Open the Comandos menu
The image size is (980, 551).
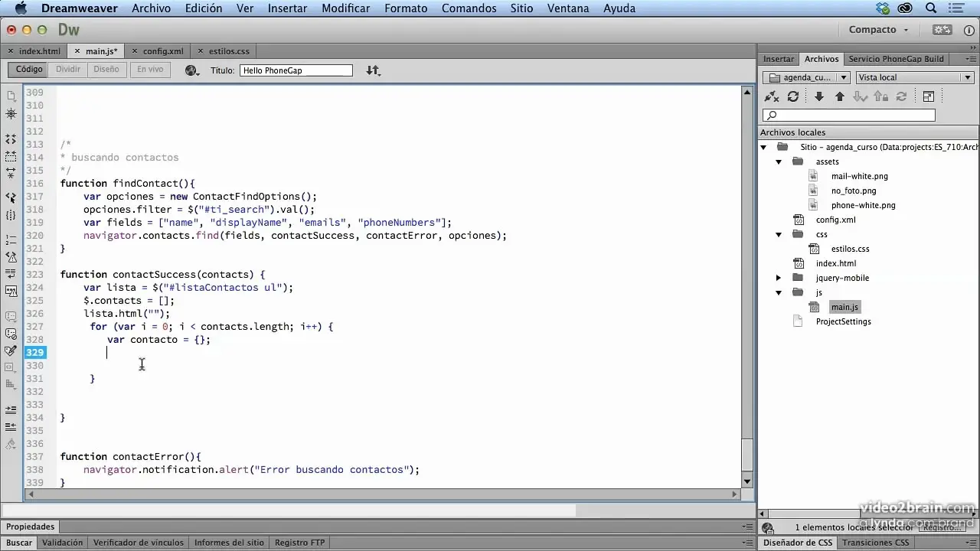(469, 8)
